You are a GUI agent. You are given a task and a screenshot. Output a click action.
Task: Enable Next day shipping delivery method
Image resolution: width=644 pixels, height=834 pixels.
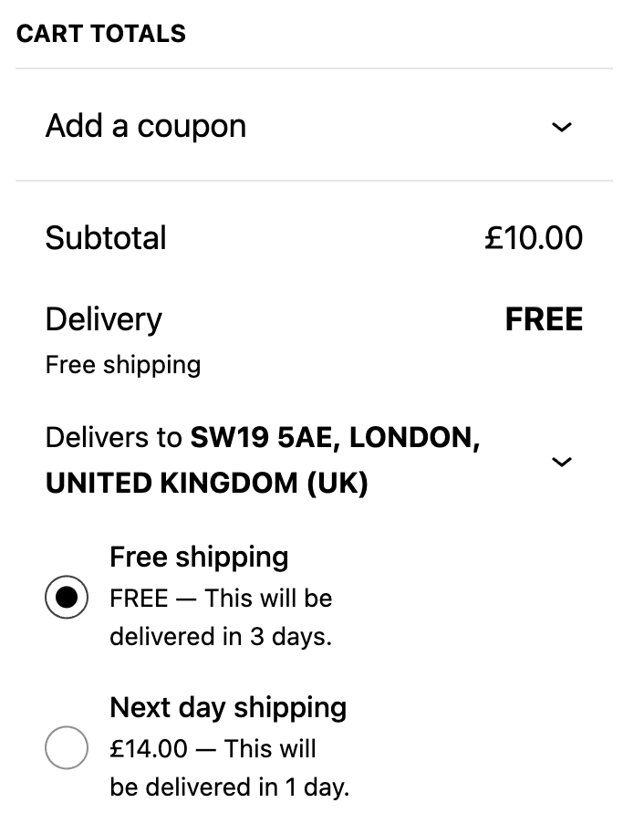coord(66,749)
